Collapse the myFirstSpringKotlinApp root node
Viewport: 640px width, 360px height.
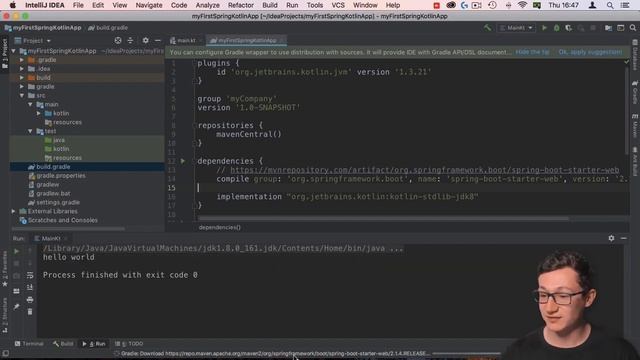pos(13,51)
